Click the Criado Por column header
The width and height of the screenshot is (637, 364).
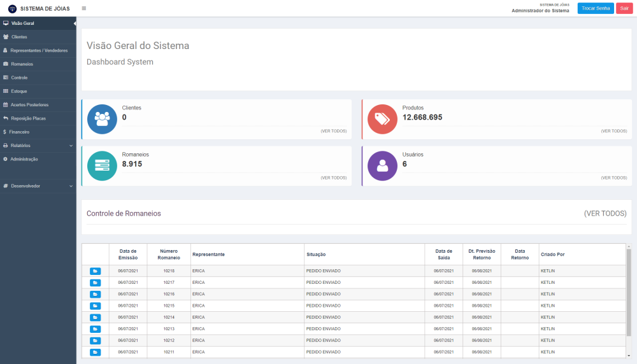pyautogui.click(x=582, y=255)
